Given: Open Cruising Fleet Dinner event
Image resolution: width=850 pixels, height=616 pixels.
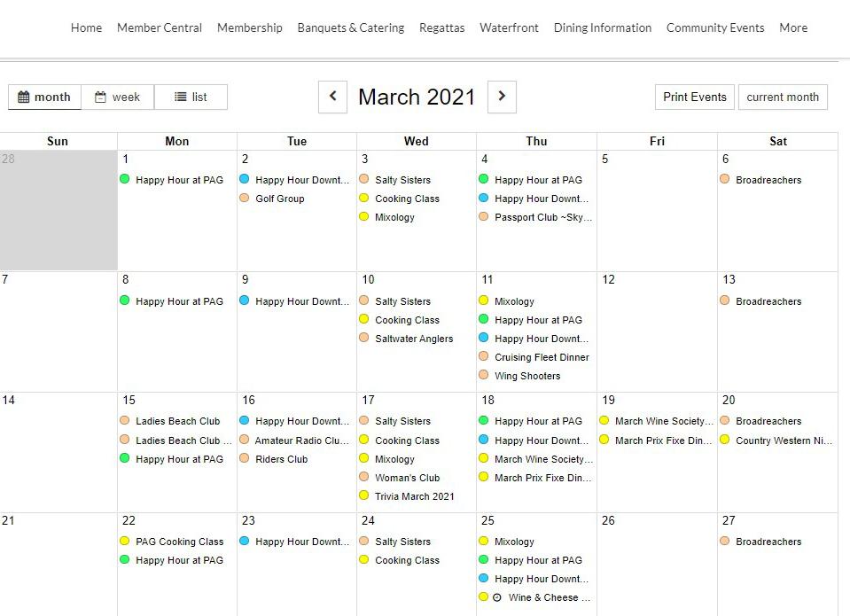Looking at the screenshot, I should click(542, 357).
